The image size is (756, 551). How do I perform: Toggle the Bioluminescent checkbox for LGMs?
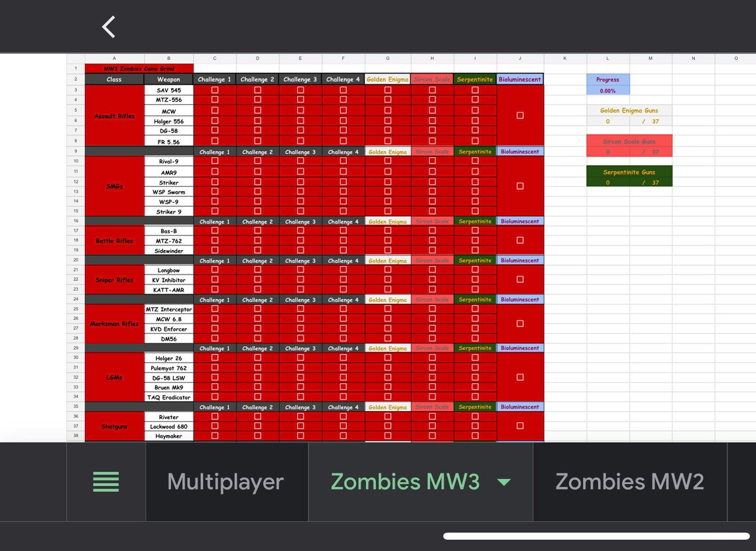point(521,377)
